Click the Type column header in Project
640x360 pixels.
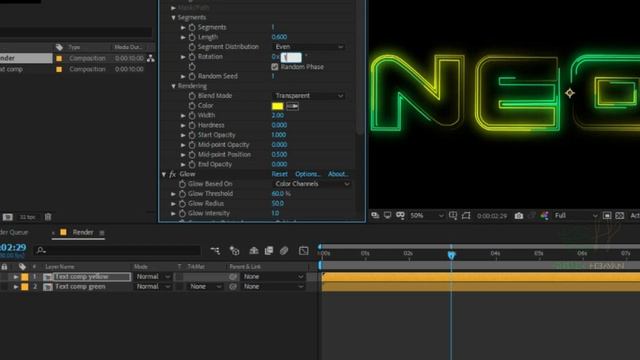click(x=74, y=47)
